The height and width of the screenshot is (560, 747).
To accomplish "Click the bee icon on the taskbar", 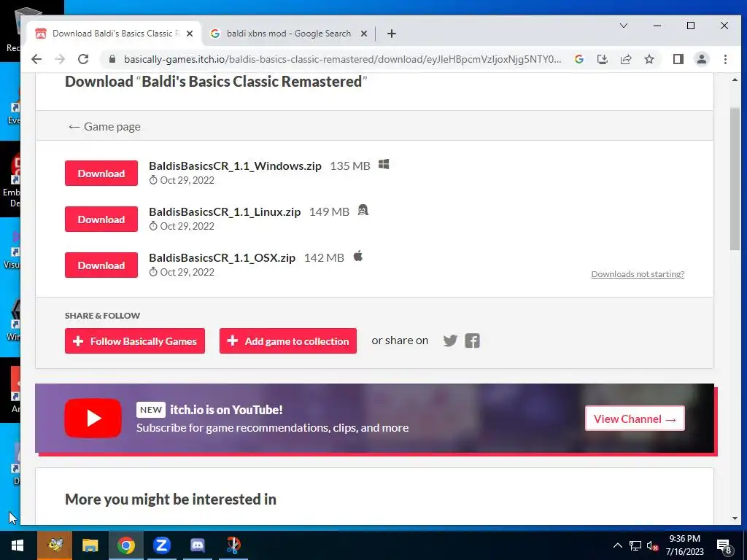I will [54, 545].
